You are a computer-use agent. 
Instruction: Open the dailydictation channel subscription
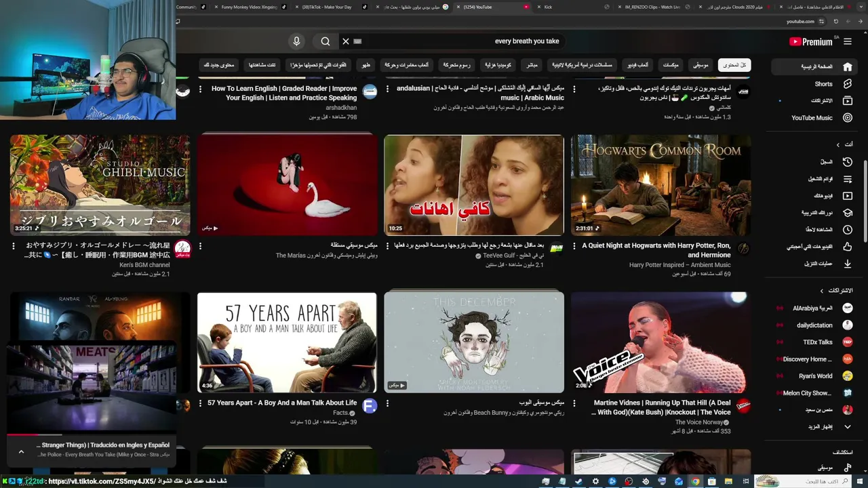816,325
